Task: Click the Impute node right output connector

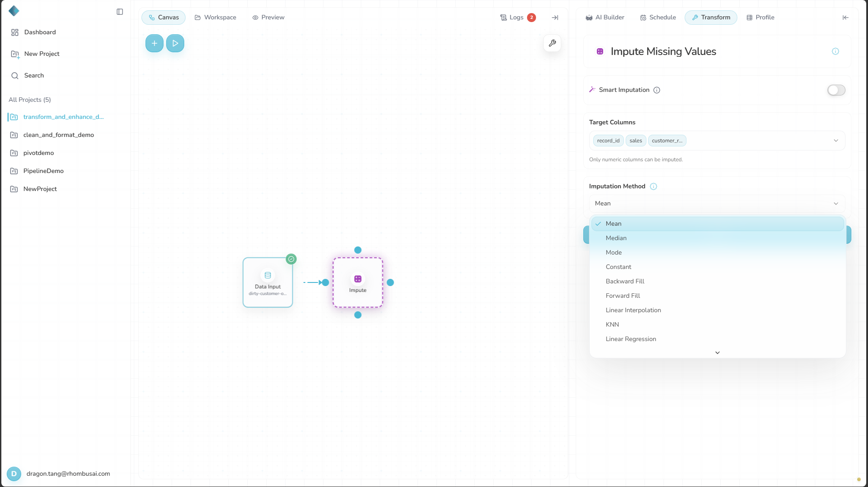Action: tap(391, 282)
